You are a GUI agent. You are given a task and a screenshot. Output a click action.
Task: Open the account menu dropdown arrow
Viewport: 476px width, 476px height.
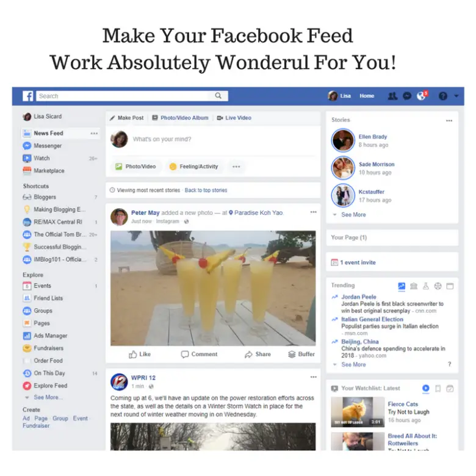[456, 96]
